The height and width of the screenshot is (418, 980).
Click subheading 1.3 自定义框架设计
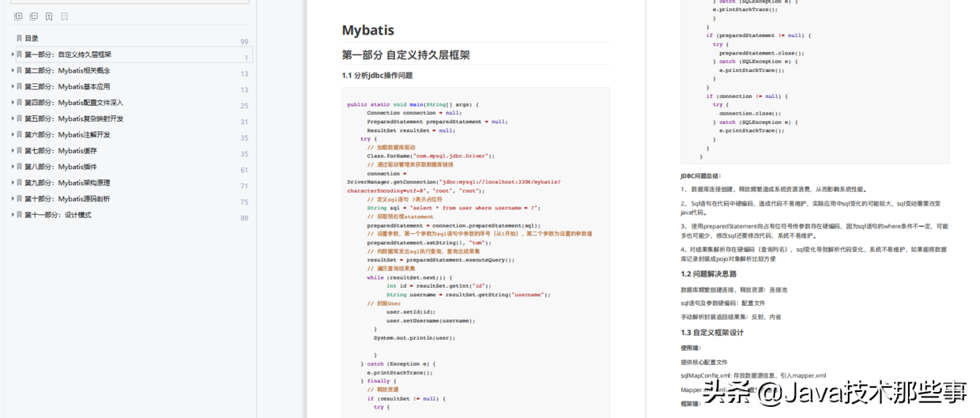(712, 333)
